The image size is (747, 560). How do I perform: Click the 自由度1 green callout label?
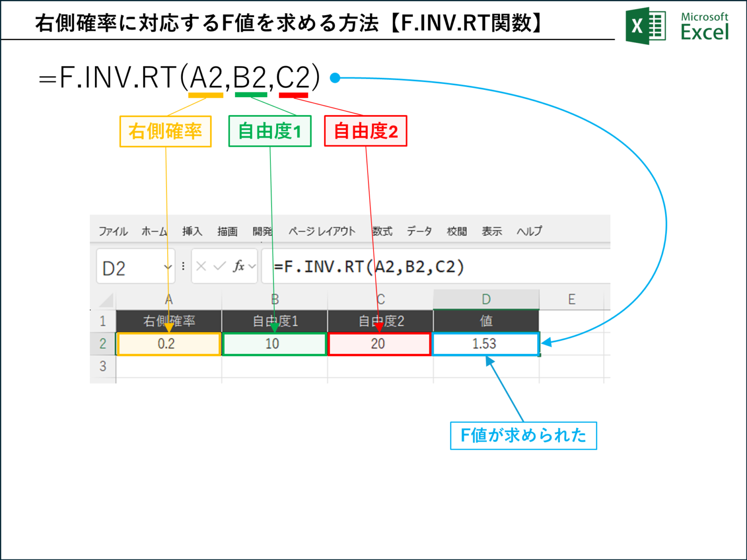pos(269,130)
